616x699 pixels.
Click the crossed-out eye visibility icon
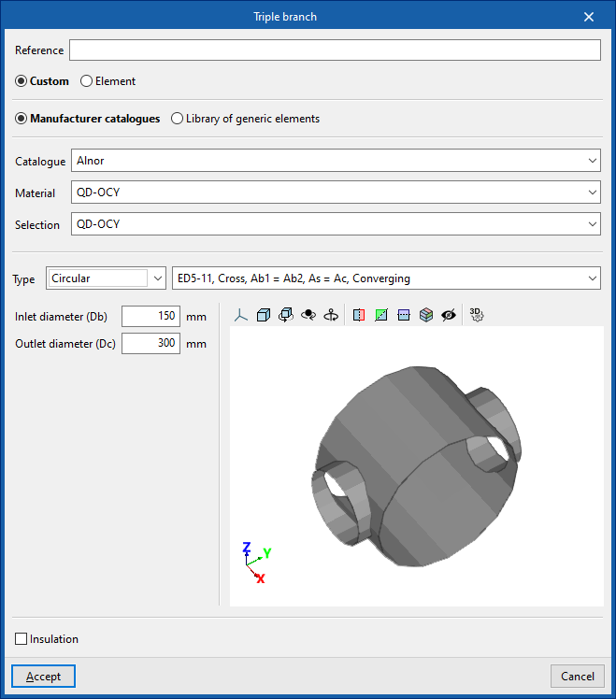click(449, 315)
